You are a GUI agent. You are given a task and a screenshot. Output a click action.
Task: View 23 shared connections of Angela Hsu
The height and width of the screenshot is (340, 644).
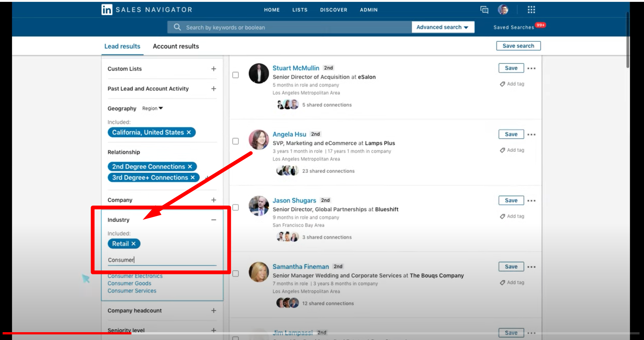click(328, 171)
